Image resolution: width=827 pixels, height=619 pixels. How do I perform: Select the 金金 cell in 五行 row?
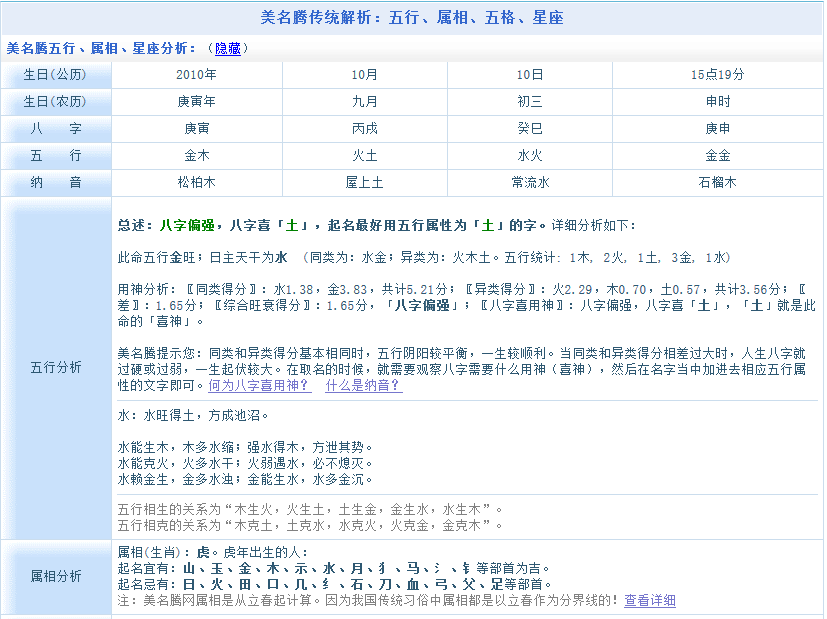[717, 156]
